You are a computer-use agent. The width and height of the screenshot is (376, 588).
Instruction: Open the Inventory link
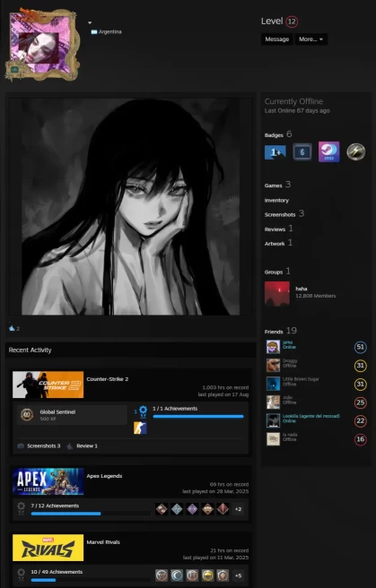click(x=276, y=200)
